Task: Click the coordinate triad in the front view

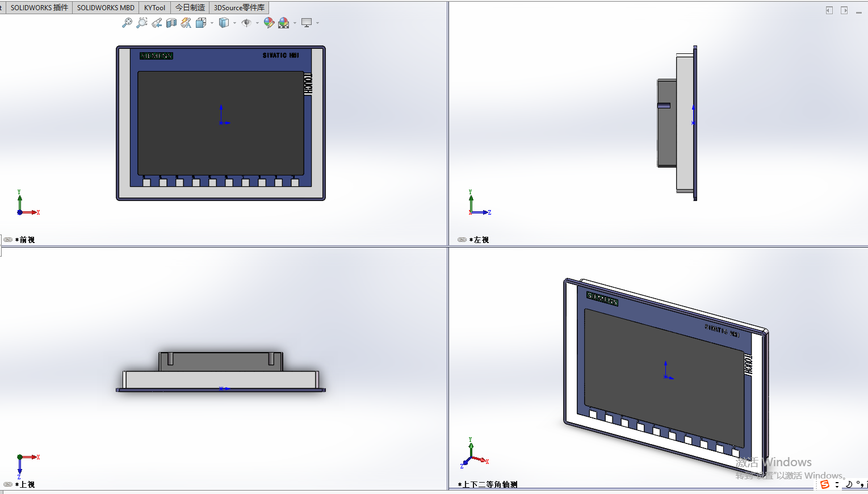Action: pyautogui.click(x=27, y=203)
